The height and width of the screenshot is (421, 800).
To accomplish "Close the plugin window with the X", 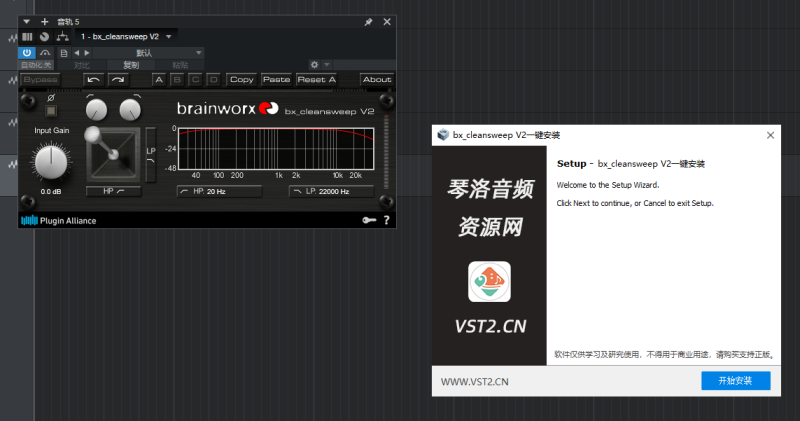I will (387, 21).
